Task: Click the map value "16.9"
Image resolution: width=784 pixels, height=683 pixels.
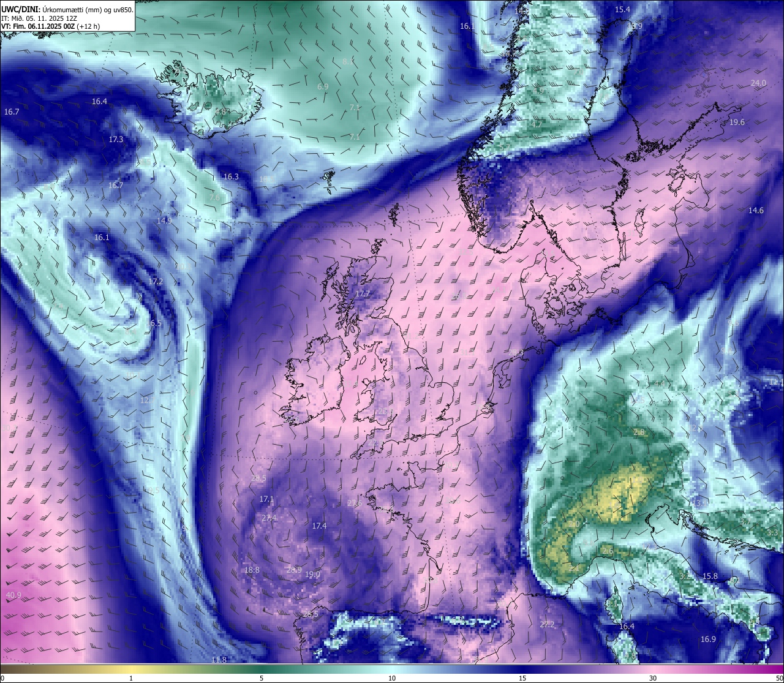Action: pyautogui.click(x=708, y=640)
